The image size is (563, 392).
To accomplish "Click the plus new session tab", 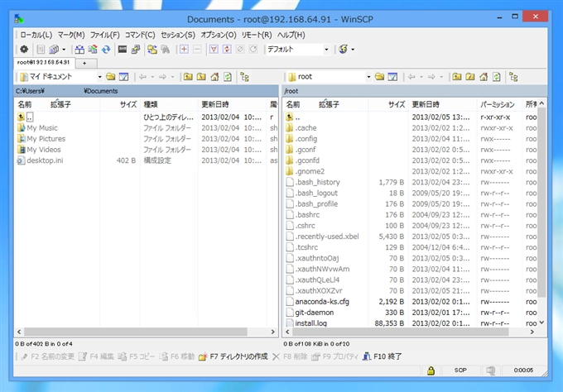I will click(x=84, y=63).
